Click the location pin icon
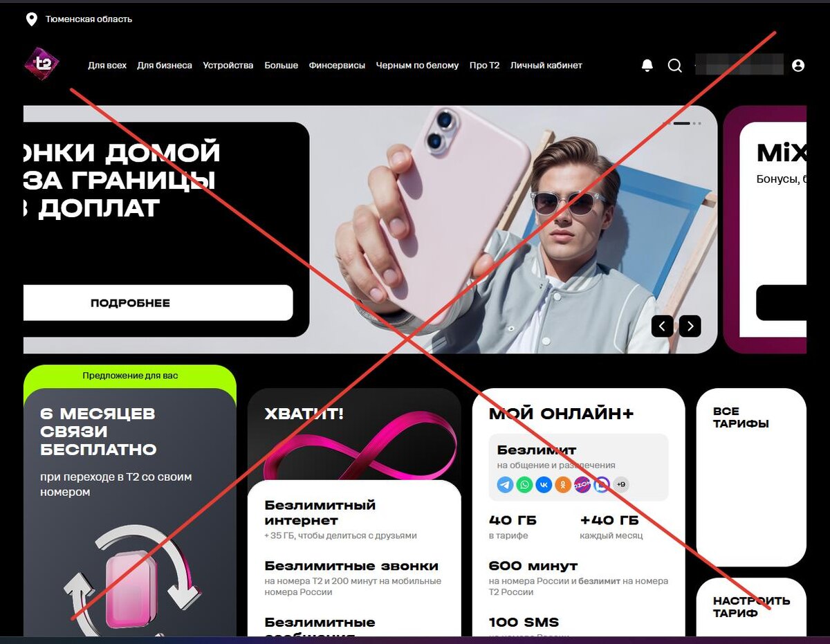Viewport: 830px width, 644px height. 31,19
